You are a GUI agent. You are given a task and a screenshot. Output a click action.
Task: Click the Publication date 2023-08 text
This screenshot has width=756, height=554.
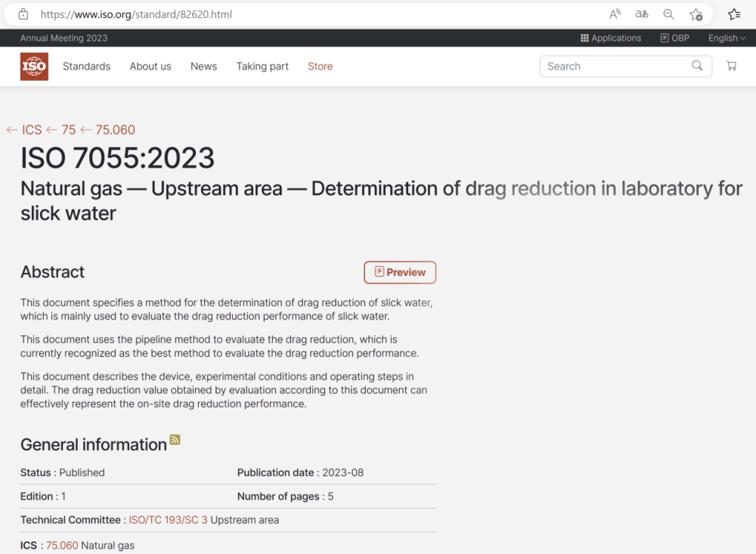[x=300, y=472]
